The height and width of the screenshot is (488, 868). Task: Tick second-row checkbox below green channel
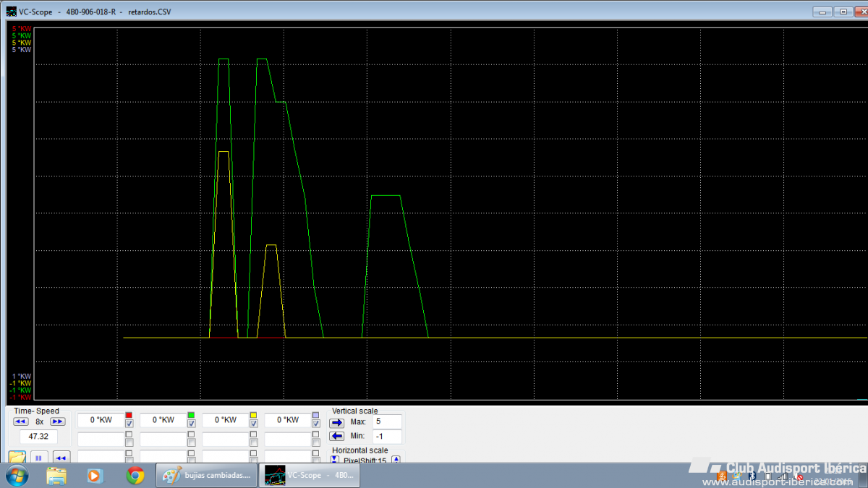click(192, 442)
